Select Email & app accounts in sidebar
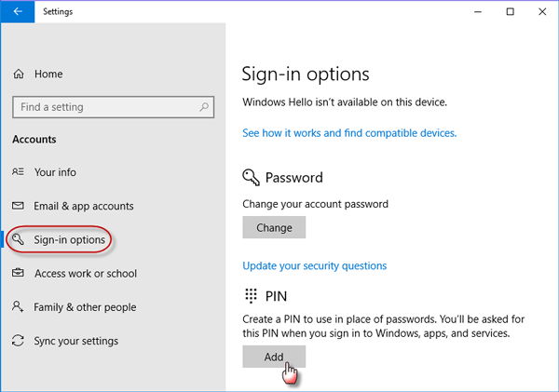The width and height of the screenshot is (559, 392). click(x=84, y=206)
